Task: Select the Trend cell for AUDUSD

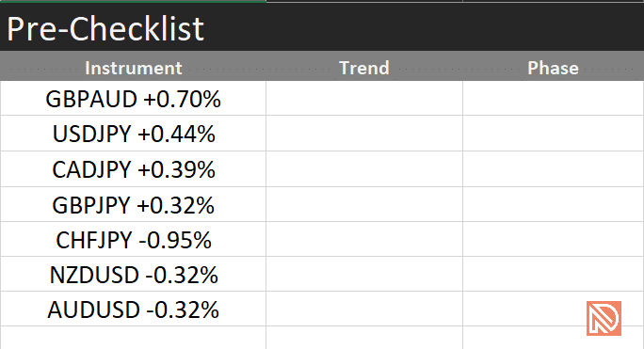Action: click(364, 309)
